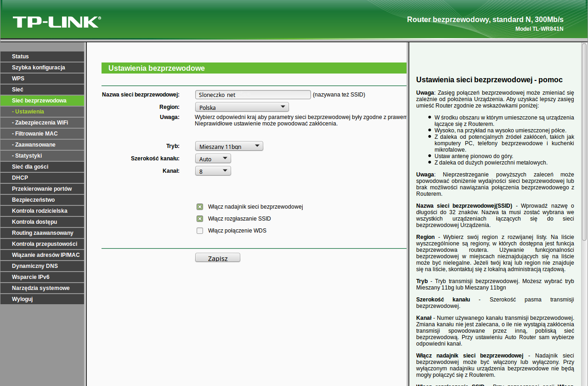
Task: Click Wyloguj to log out
Action: (x=42, y=299)
